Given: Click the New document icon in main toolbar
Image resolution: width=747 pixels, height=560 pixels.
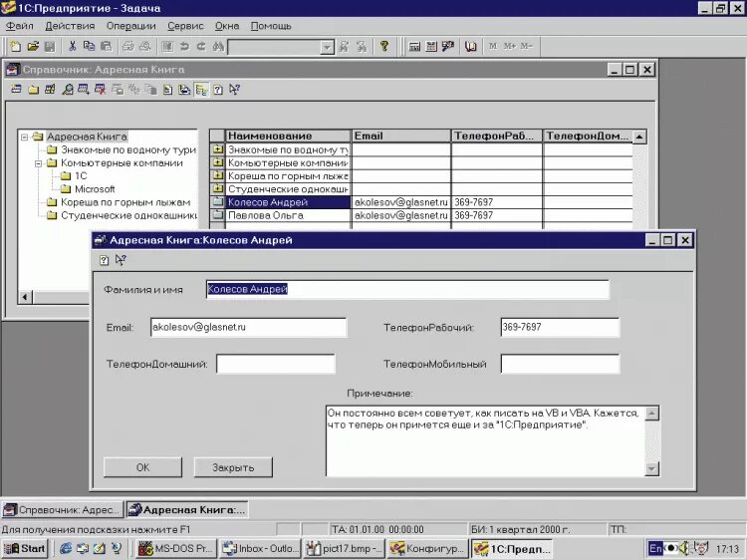Looking at the screenshot, I should click(16, 46).
